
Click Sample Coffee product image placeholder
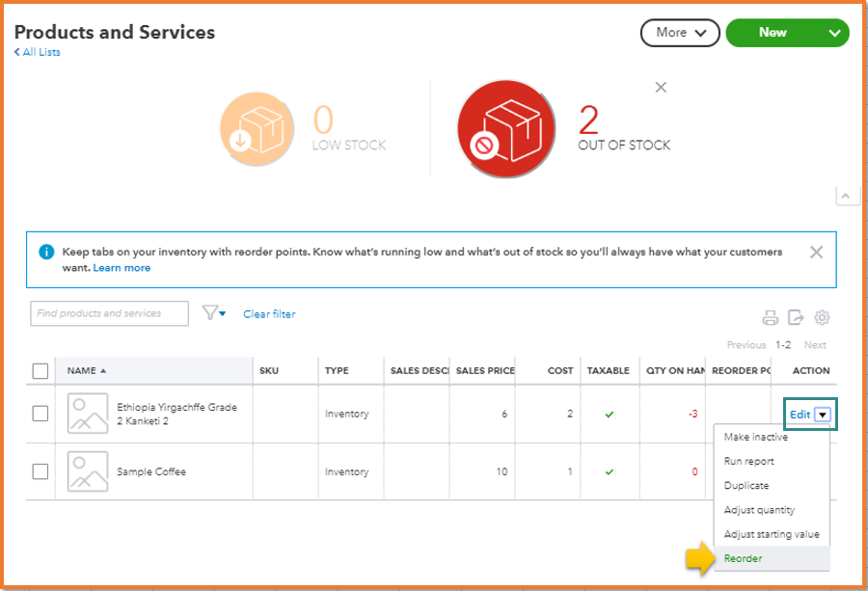(x=88, y=471)
